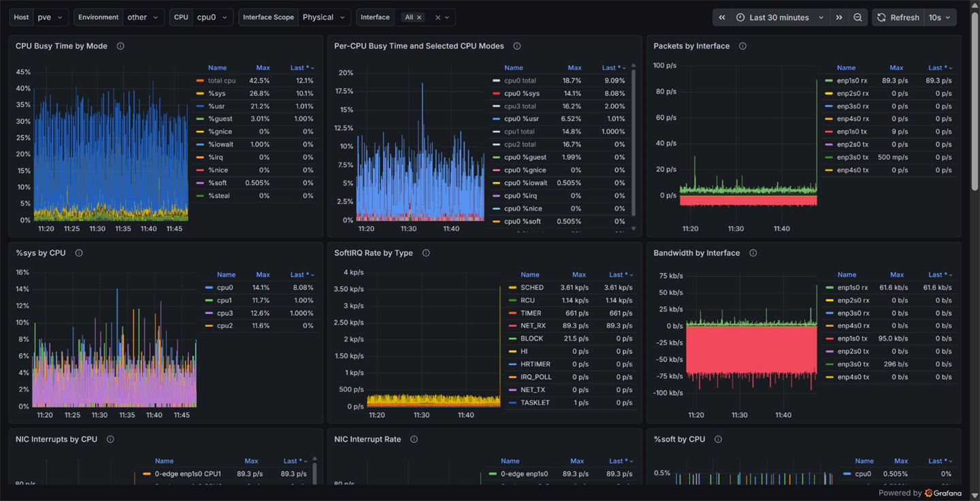Click info icon beside CPU Busy Time by Mode
Image resolution: width=980 pixels, height=501 pixels.
click(120, 46)
